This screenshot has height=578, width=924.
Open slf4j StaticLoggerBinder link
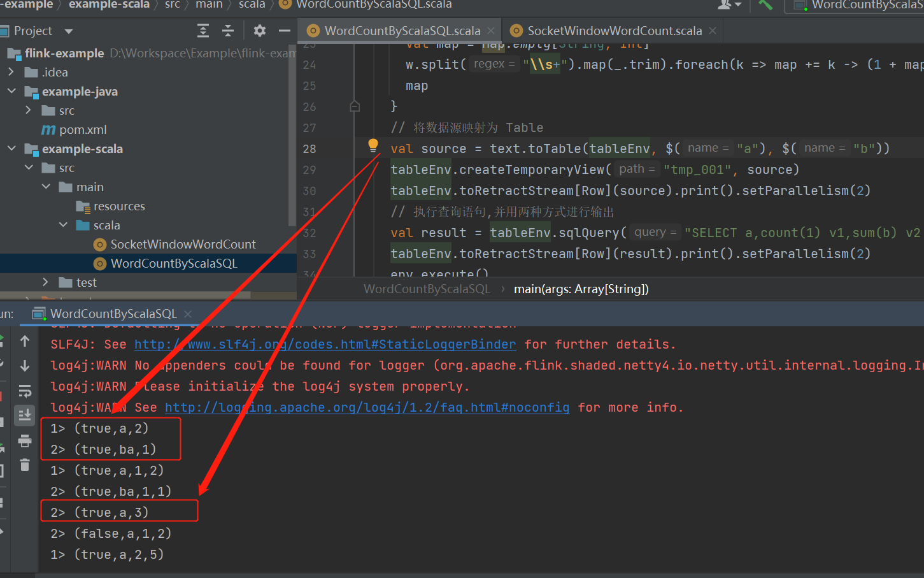pyautogui.click(x=325, y=344)
